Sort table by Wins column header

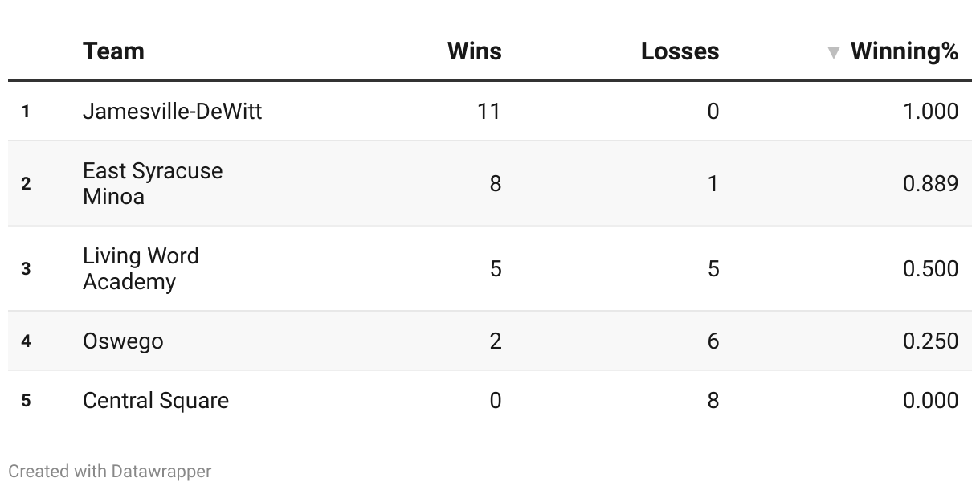click(x=475, y=51)
